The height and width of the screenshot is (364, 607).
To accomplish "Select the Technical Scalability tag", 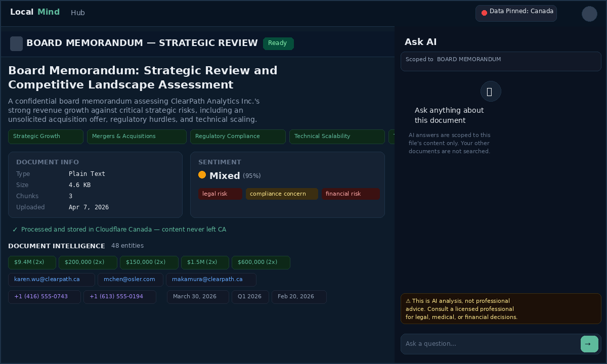I will 337,136.
